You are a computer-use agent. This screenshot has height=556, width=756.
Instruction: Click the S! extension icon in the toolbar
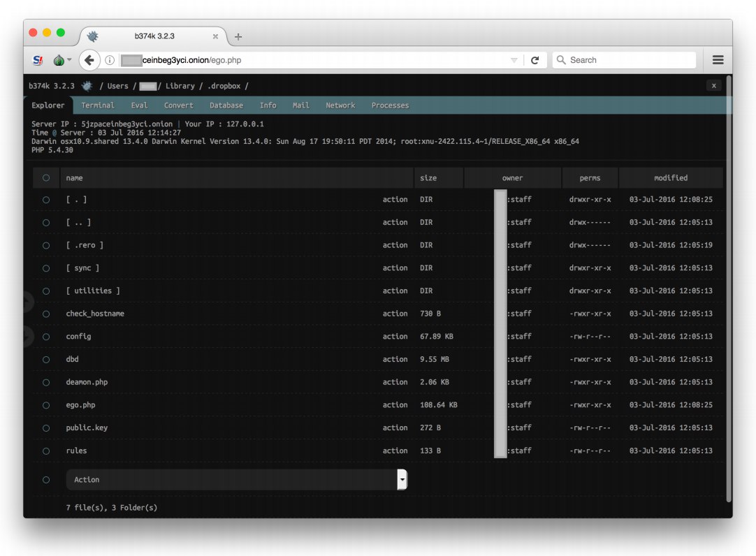coord(38,60)
